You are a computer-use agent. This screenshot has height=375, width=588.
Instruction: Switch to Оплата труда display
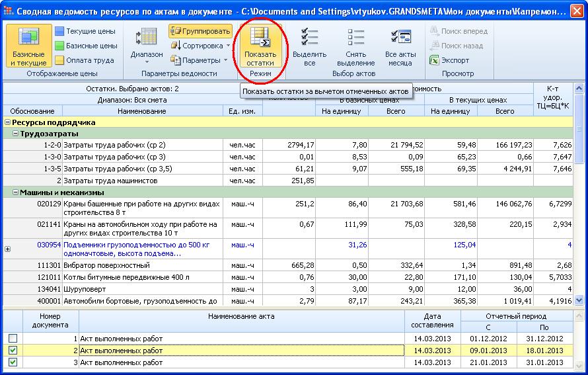click(86, 60)
